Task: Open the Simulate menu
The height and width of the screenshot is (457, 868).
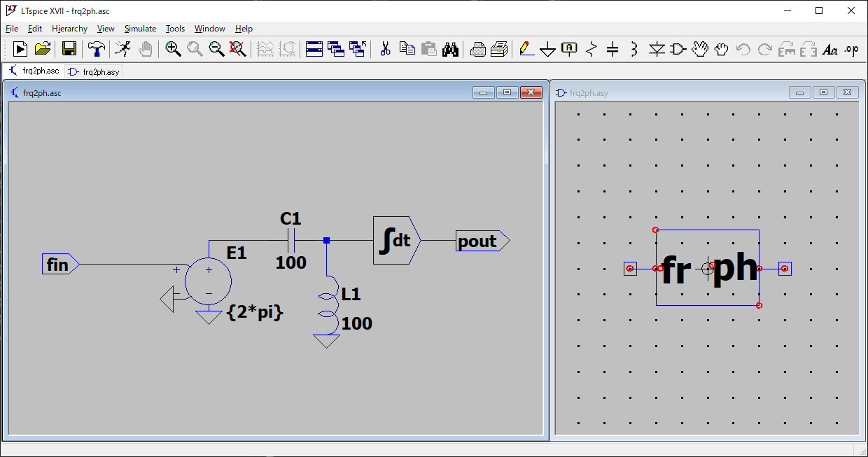Action: tap(140, 29)
